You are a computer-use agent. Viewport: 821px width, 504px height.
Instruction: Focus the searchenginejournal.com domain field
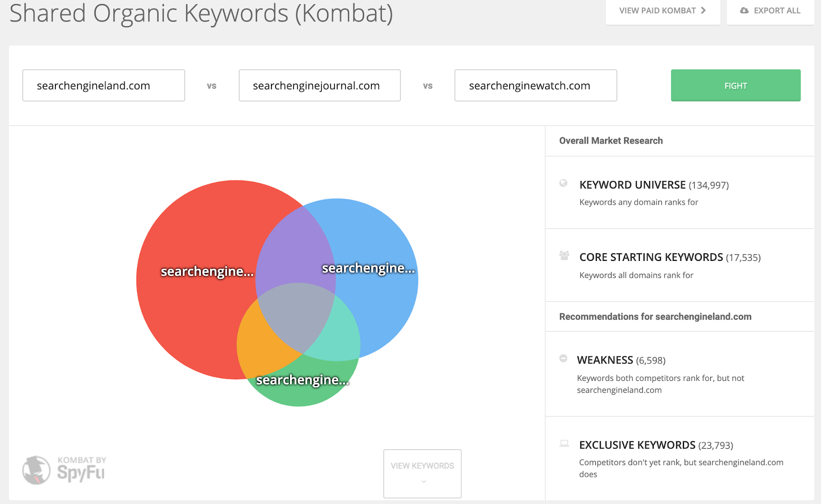coord(320,86)
